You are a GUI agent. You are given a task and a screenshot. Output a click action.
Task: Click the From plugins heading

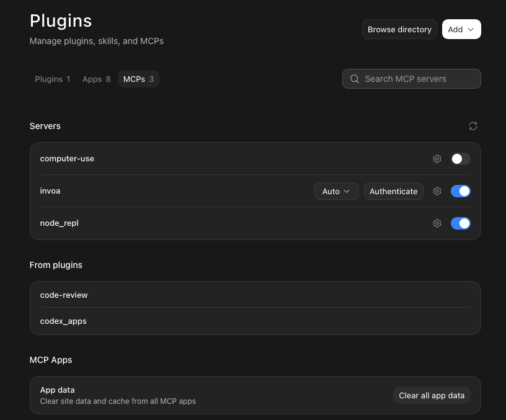56,265
